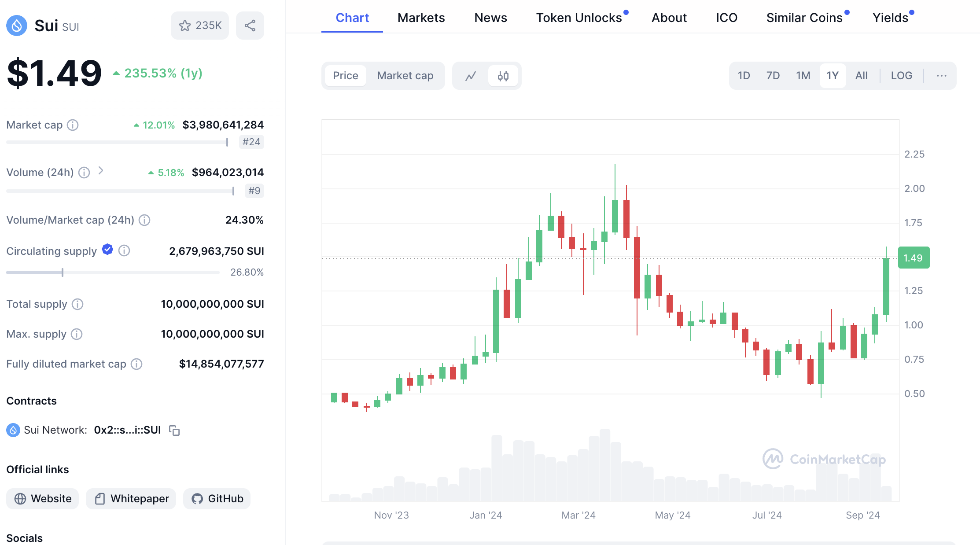Open the Markets tab

point(421,18)
